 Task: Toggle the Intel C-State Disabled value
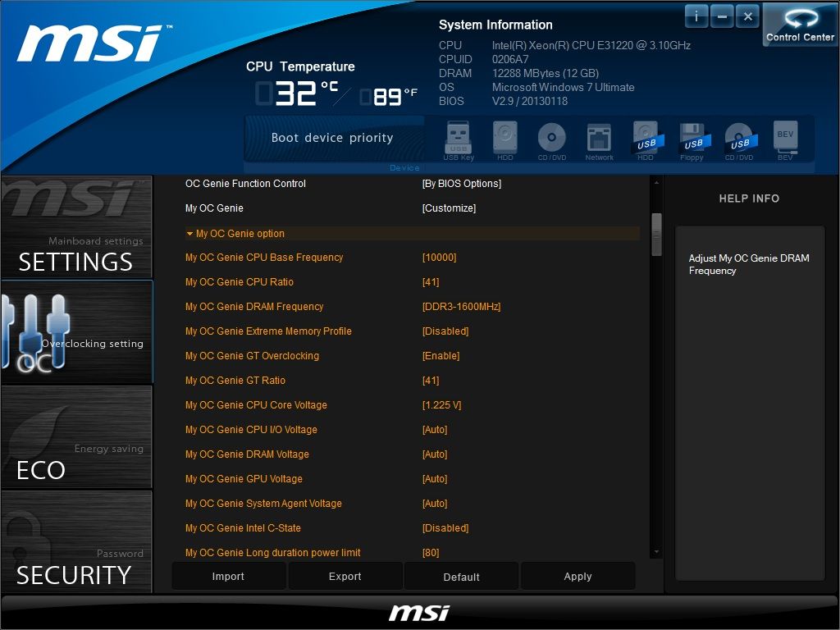(x=445, y=529)
